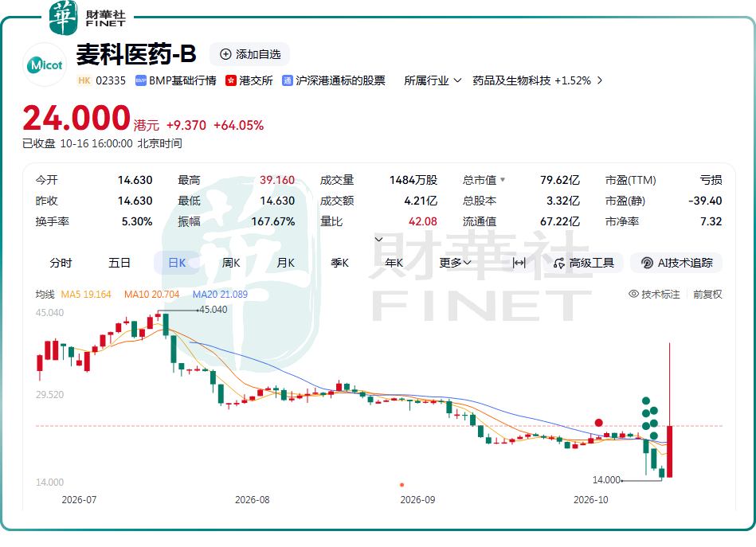
Task: Click MA10 20.704 indicator label
Action: [x=152, y=294]
